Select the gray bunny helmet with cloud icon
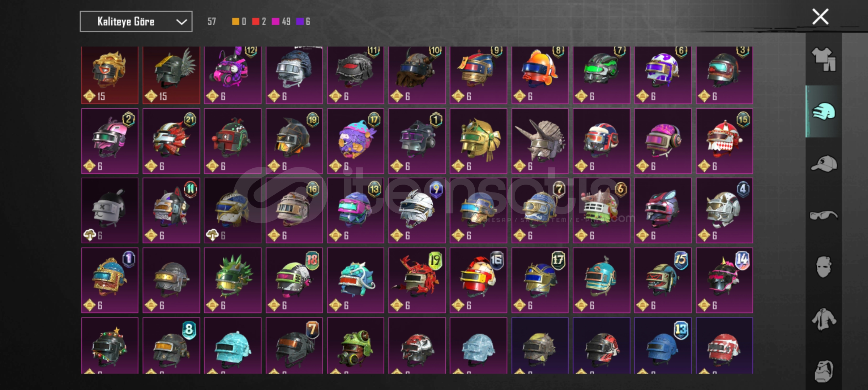The height and width of the screenshot is (390, 868). [110, 210]
